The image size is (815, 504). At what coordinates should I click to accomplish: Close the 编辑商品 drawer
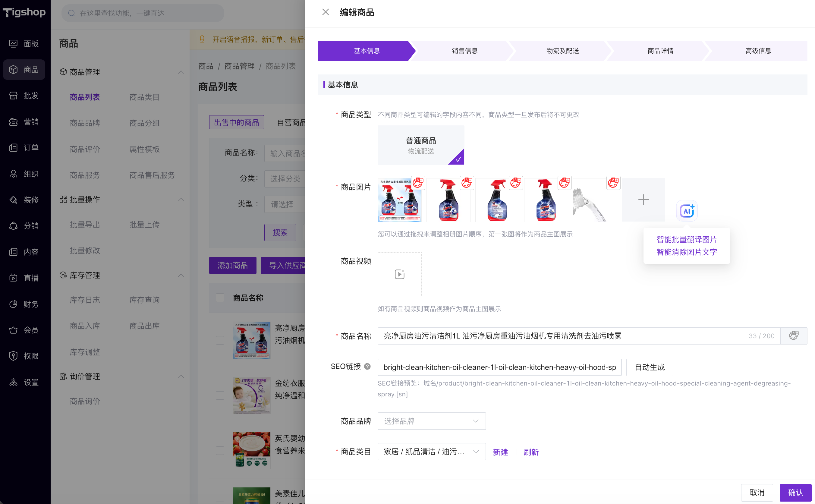click(x=325, y=12)
